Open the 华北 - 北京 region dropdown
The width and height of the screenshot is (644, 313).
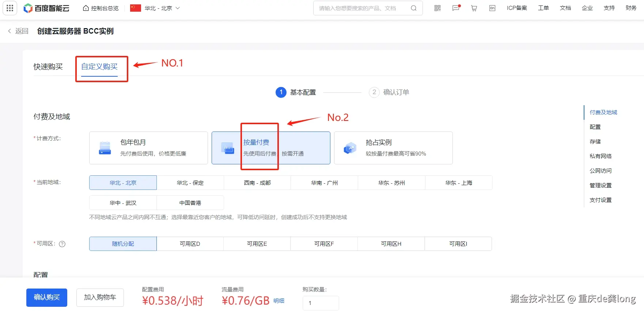click(x=155, y=8)
